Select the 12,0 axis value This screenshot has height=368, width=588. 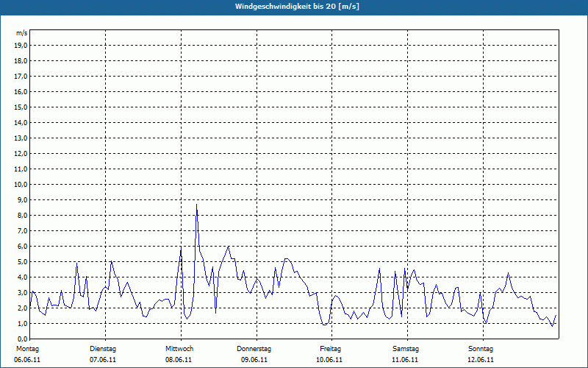coord(21,154)
